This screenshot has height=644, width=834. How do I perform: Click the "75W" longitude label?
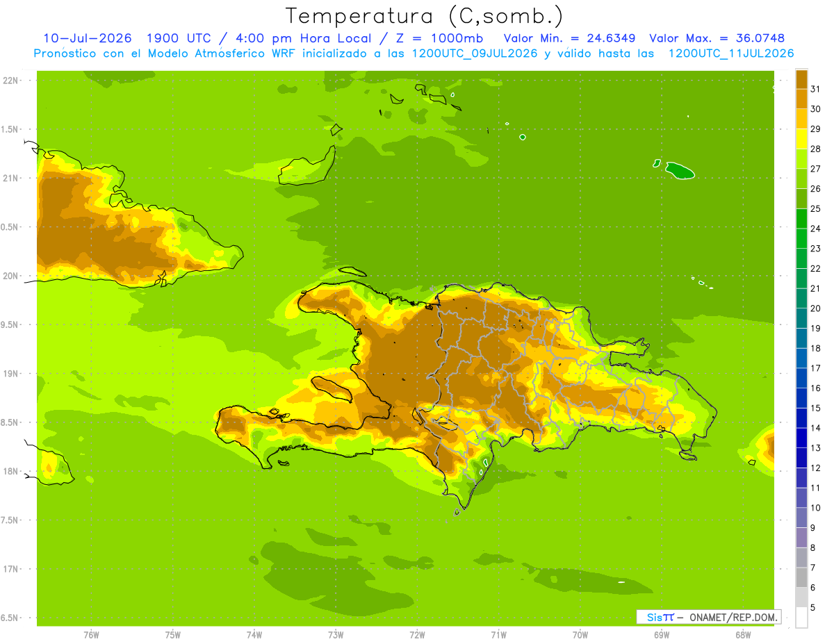172,635
